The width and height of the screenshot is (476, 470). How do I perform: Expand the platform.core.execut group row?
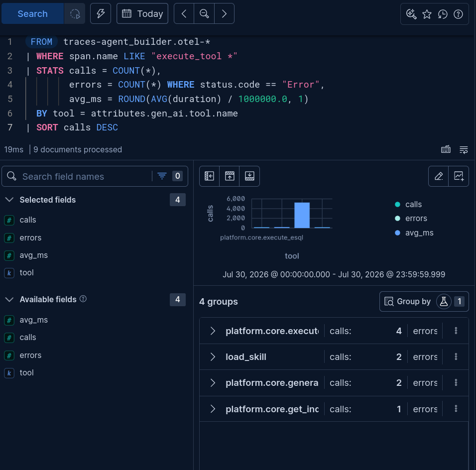coord(213,331)
